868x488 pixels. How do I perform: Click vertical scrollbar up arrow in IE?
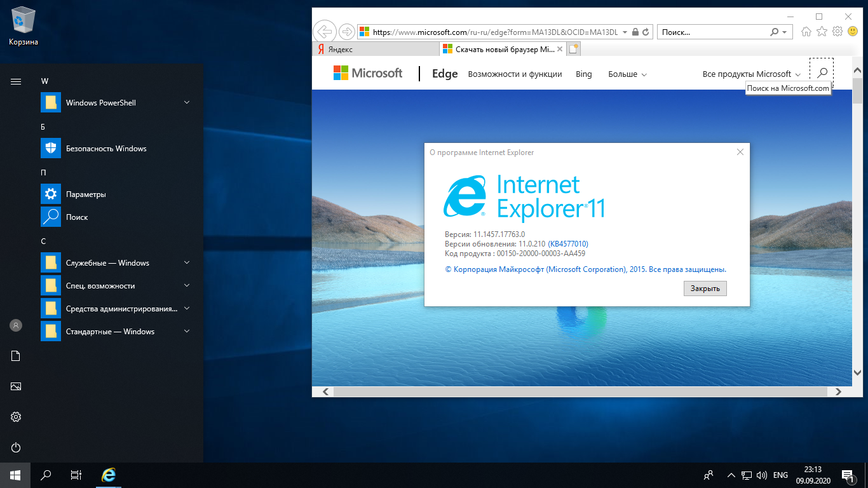point(857,70)
